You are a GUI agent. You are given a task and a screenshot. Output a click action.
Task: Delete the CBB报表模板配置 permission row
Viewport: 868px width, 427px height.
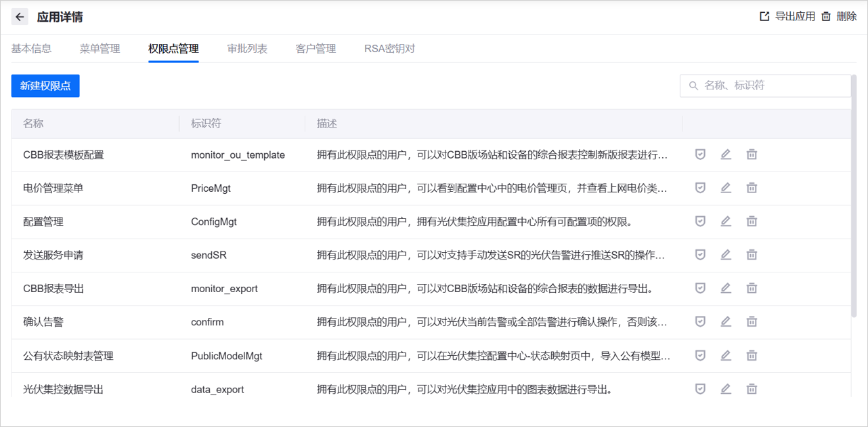click(x=752, y=155)
